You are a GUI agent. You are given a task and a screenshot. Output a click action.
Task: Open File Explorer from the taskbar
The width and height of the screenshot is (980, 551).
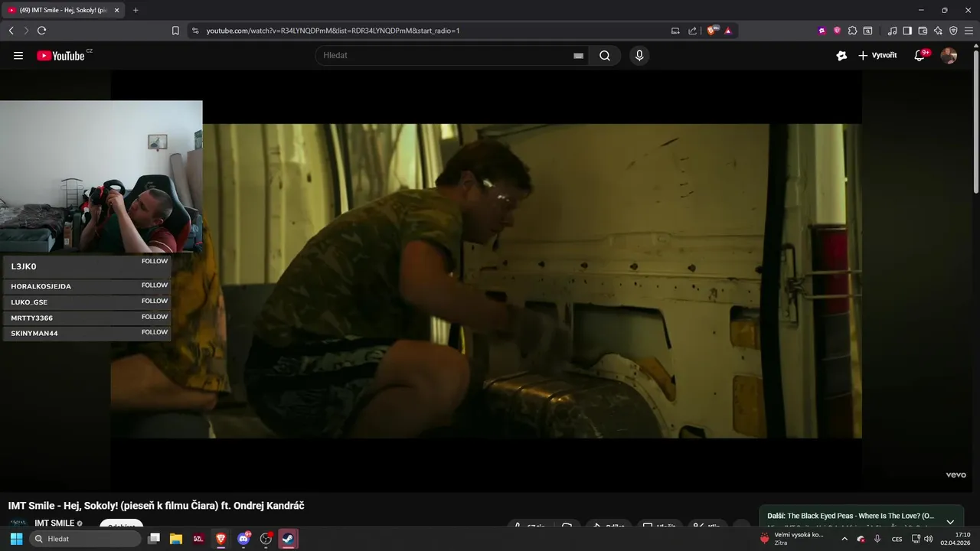click(176, 539)
